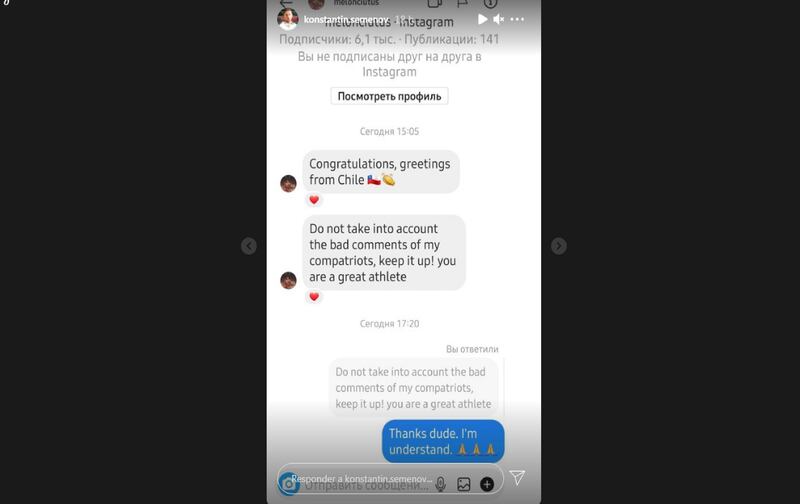This screenshot has height=504, width=800.
Task: Go to the previous story arrow
Action: [248, 246]
